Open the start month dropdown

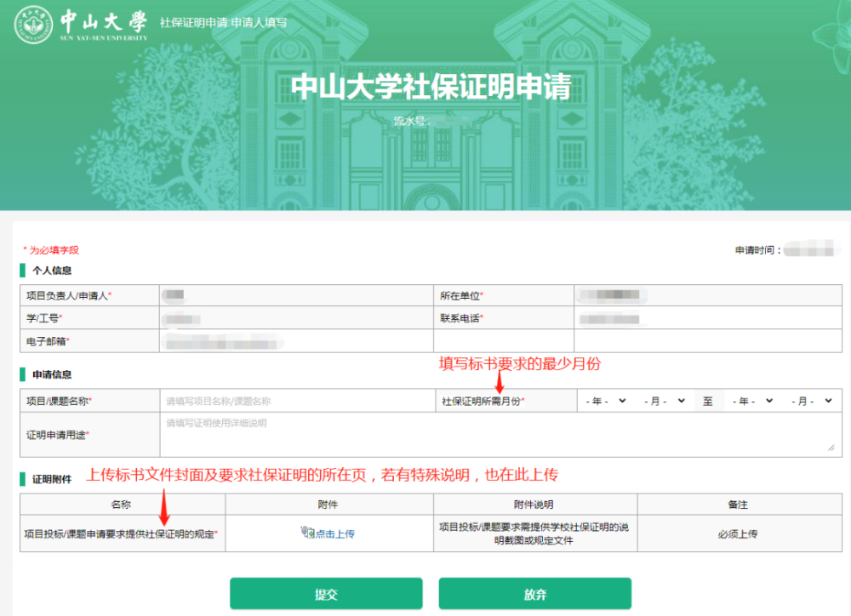pyautogui.click(x=665, y=401)
